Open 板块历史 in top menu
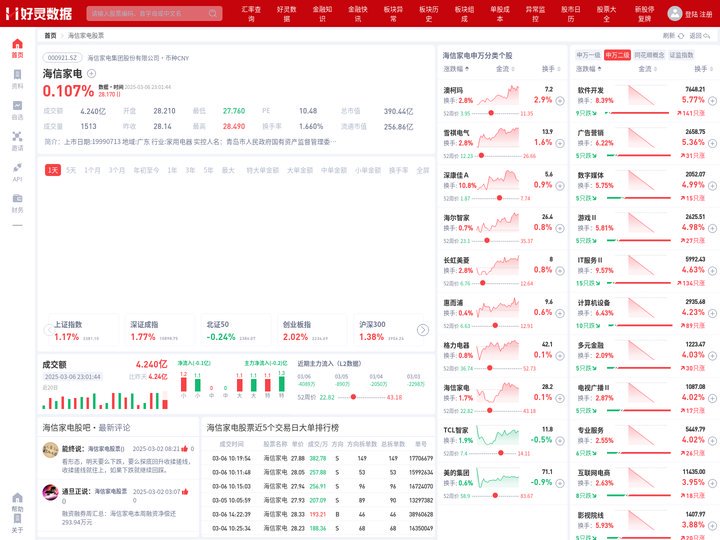Screen dimensions: 720x540 pos(428,14)
